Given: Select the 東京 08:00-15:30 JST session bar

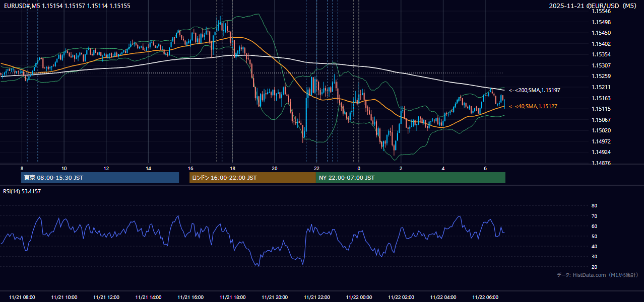Looking at the screenshot, I should [x=100, y=178].
